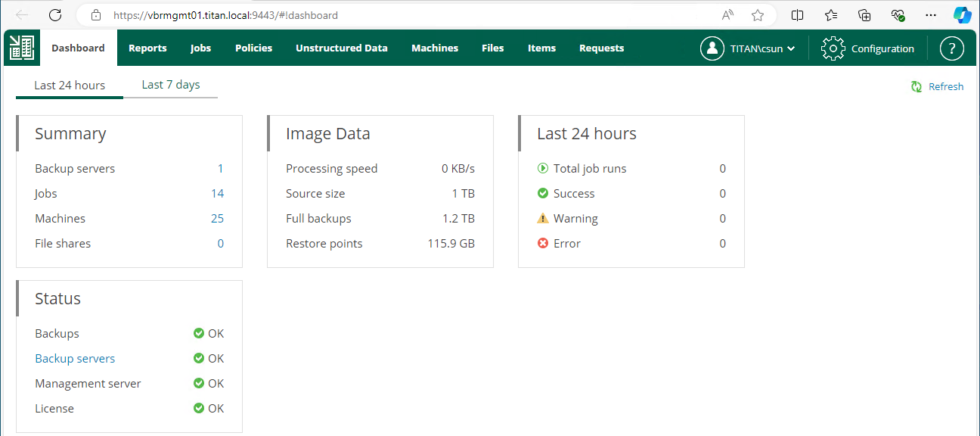Select Last 24 hours view tab

click(70, 85)
